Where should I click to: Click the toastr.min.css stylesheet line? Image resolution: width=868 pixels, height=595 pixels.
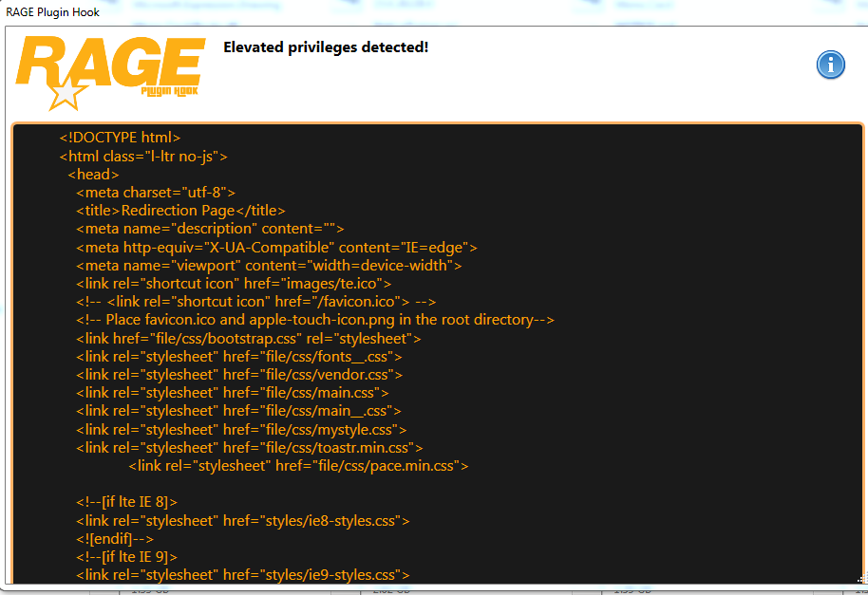[249, 448]
